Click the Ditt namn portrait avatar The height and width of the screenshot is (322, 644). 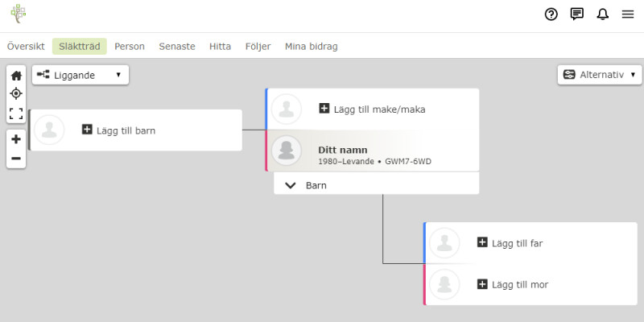pyautogui.click(x=287, y=151)
